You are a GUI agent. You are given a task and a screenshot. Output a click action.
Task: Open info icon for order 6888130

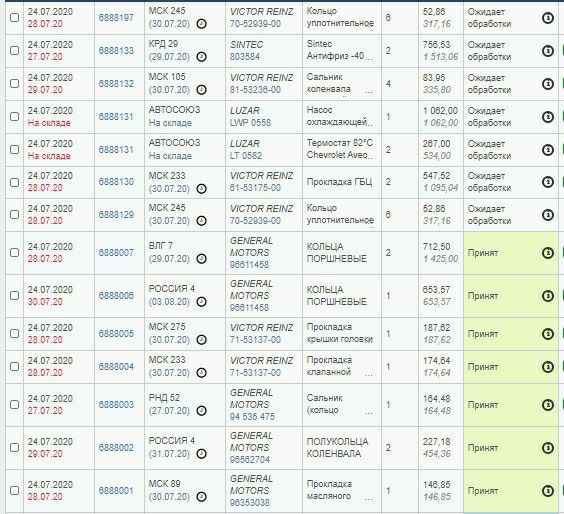point(547,182)
